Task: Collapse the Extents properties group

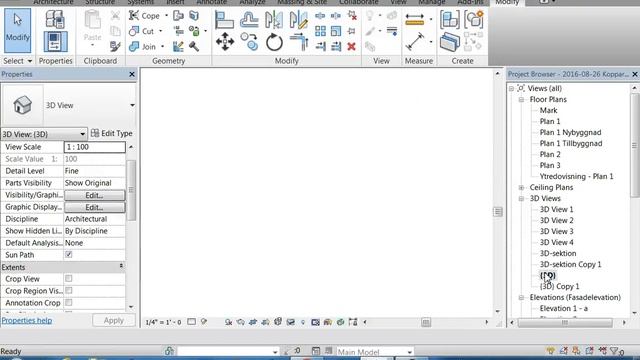Action: coord(121,266)
